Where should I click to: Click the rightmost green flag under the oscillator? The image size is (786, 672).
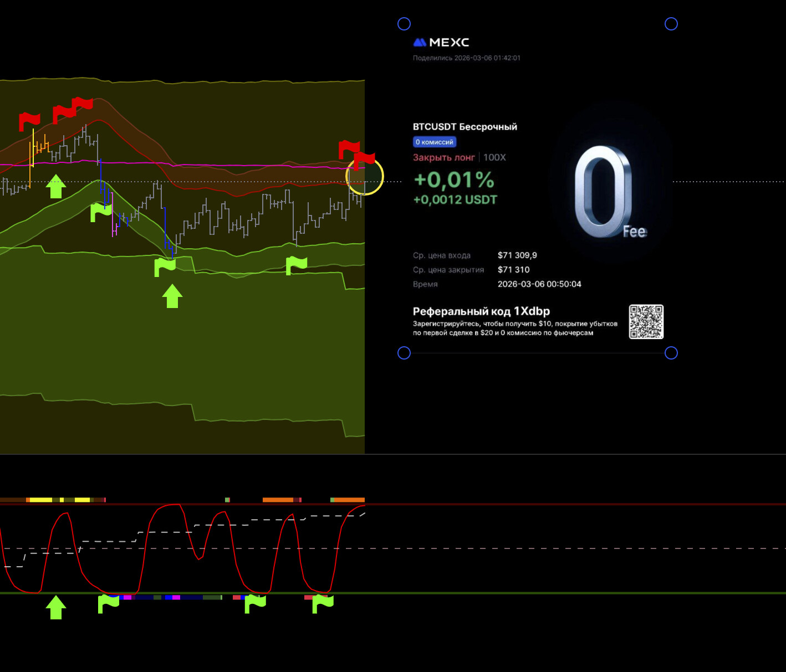323,603
